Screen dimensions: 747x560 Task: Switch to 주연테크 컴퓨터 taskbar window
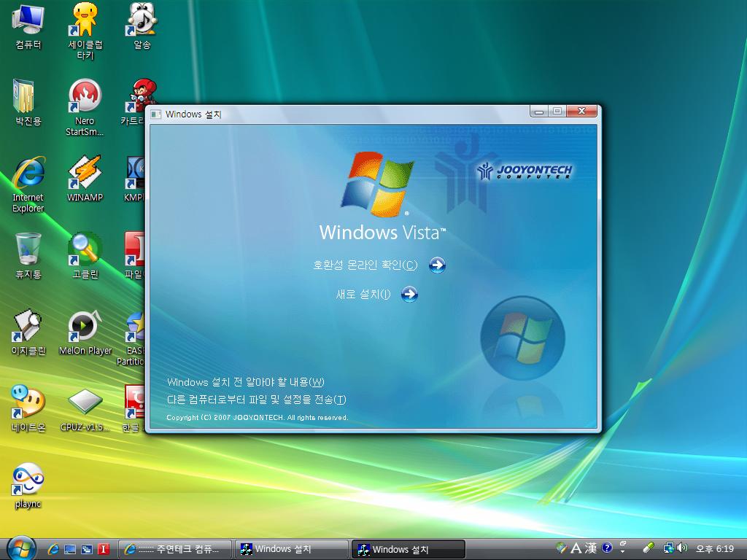(x=174, y=549)
